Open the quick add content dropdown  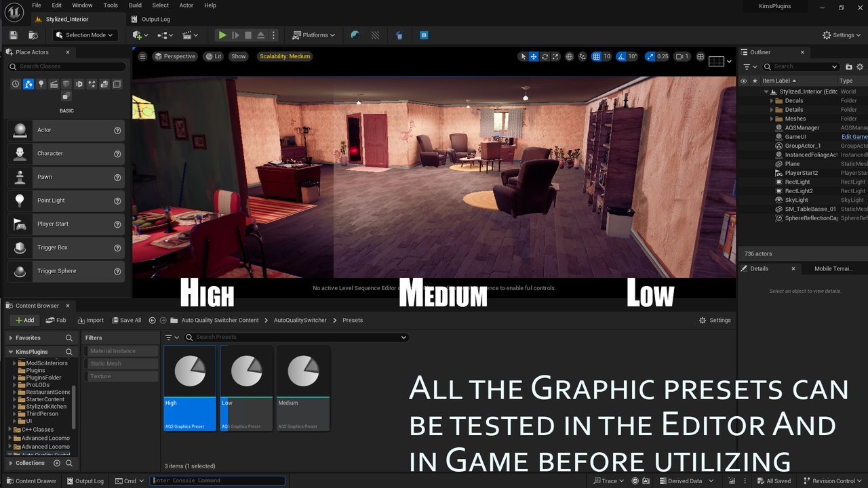(x=141, y=35)
